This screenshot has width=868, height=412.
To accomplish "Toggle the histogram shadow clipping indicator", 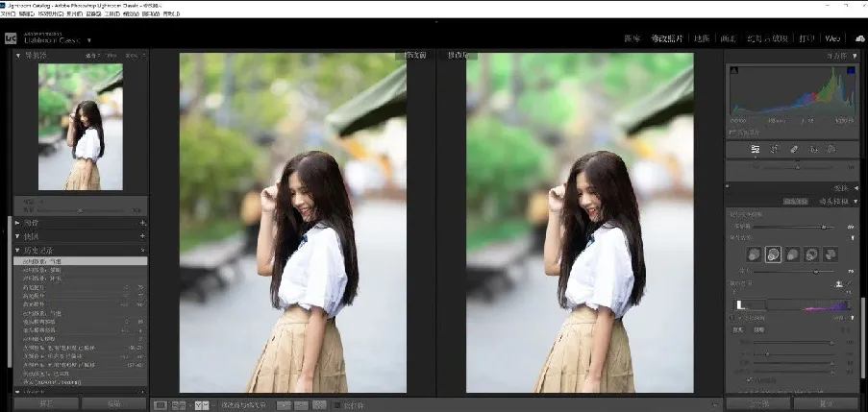I will click(733, 71).
